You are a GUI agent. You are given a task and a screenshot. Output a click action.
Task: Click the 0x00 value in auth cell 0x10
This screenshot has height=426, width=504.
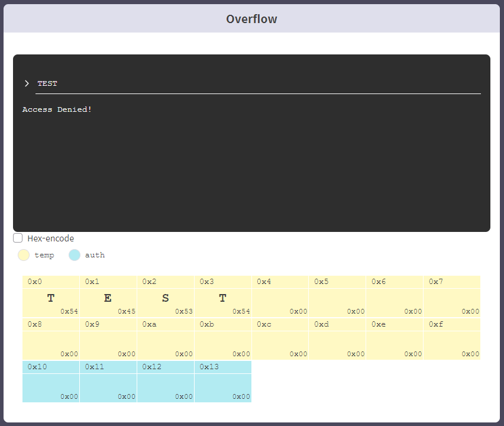tap(69, 396)
